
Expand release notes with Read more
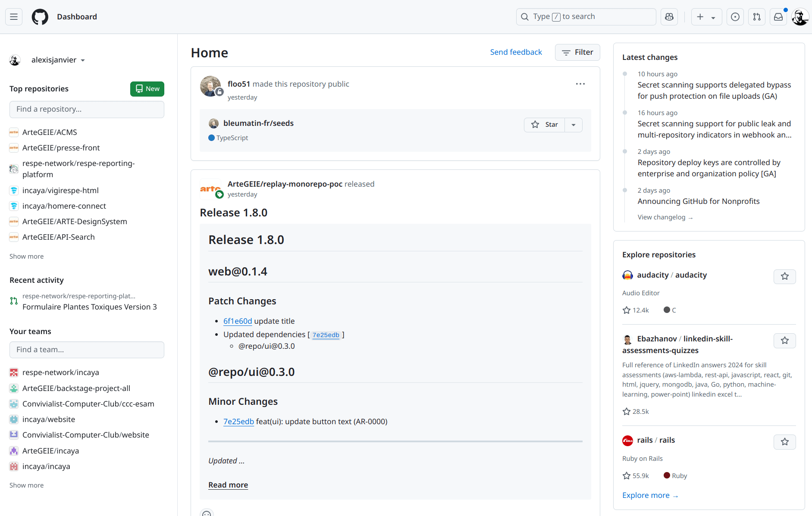point(228,485)
